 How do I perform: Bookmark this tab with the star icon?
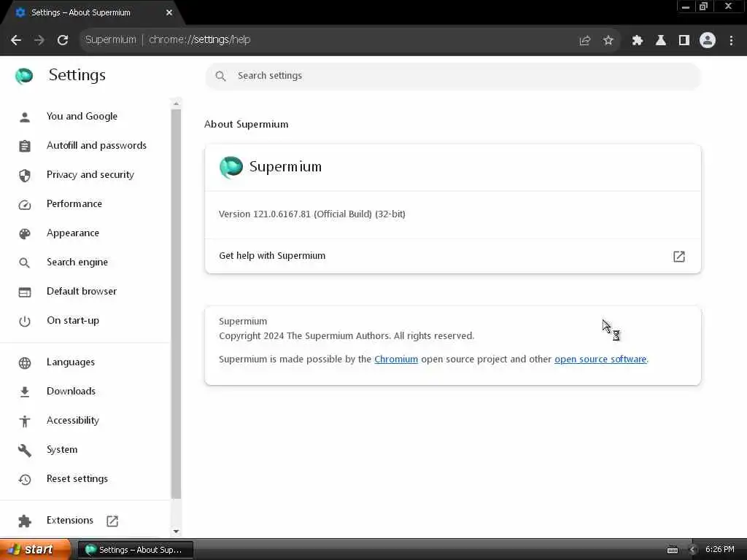[608, 41]
